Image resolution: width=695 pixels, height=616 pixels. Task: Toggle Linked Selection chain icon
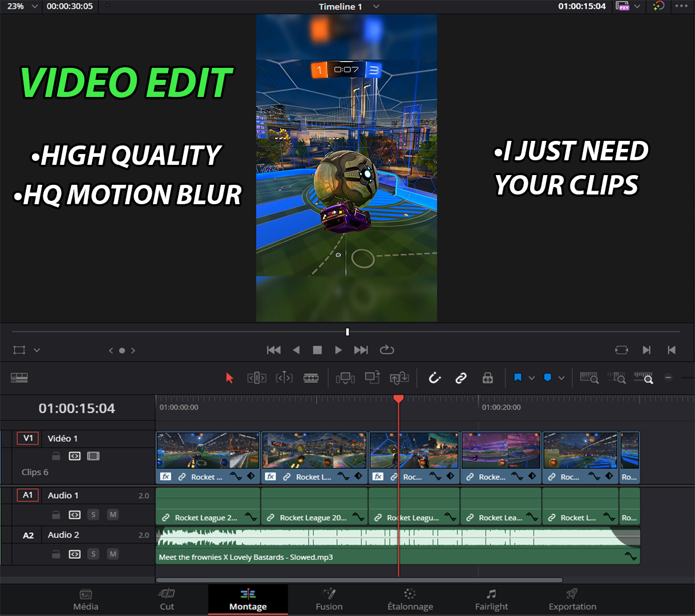pyautogui.click(x=461, y=378)
